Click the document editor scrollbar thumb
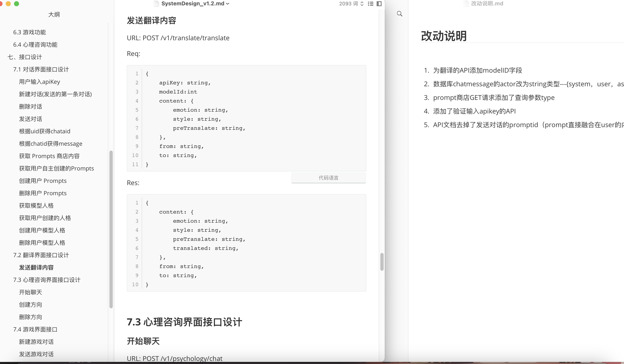Viewport: 624px width, 364px height. tap(382, 262)
